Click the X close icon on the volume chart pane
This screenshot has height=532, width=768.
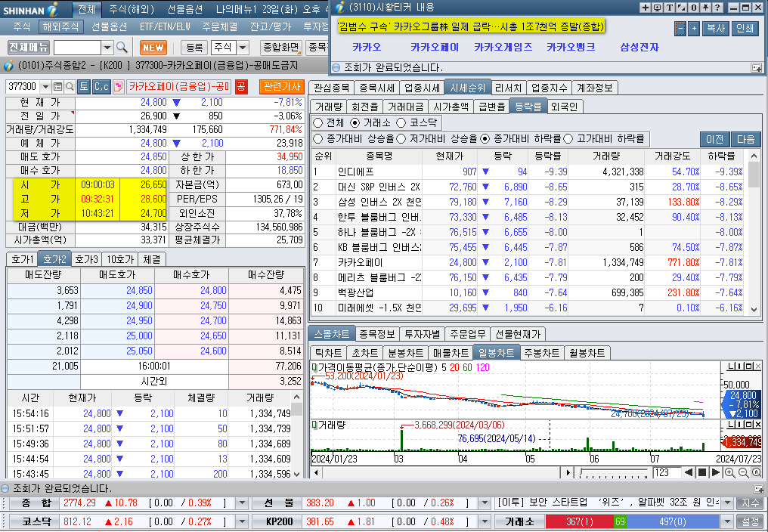coord(757,424)
